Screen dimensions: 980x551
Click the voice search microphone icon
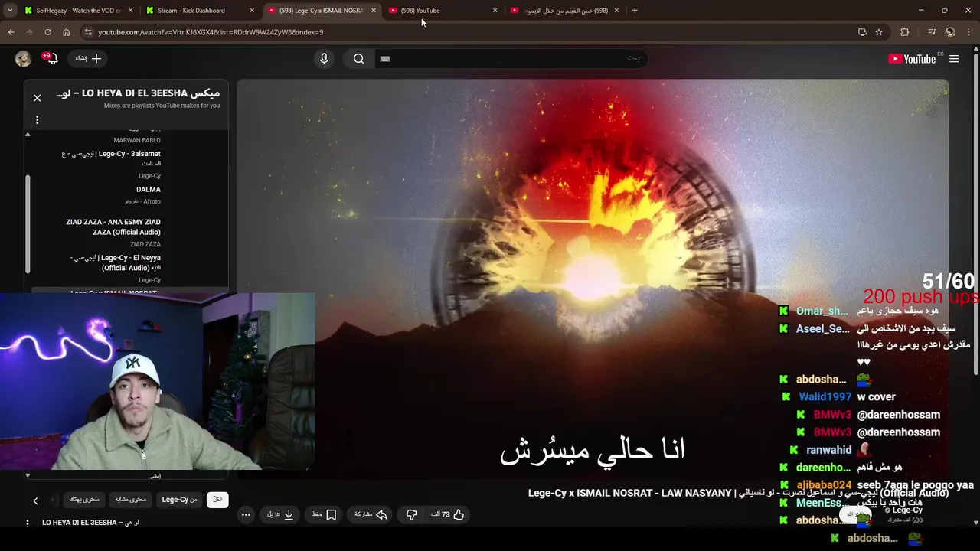pyautogui.click(x=324, y=59)
